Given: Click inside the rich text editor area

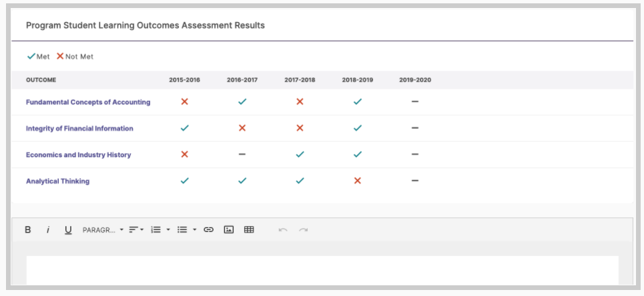Looking at the screenshot, I should click(322, 270).
